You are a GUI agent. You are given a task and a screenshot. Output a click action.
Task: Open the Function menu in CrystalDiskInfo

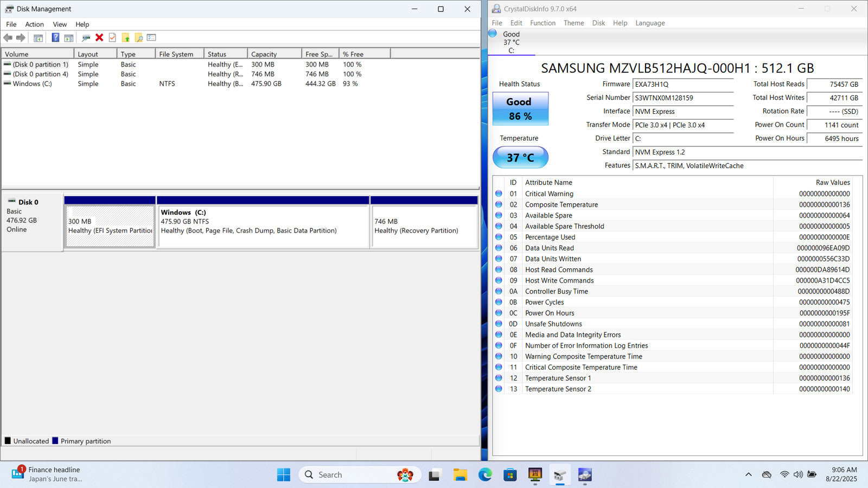(542, 23)
